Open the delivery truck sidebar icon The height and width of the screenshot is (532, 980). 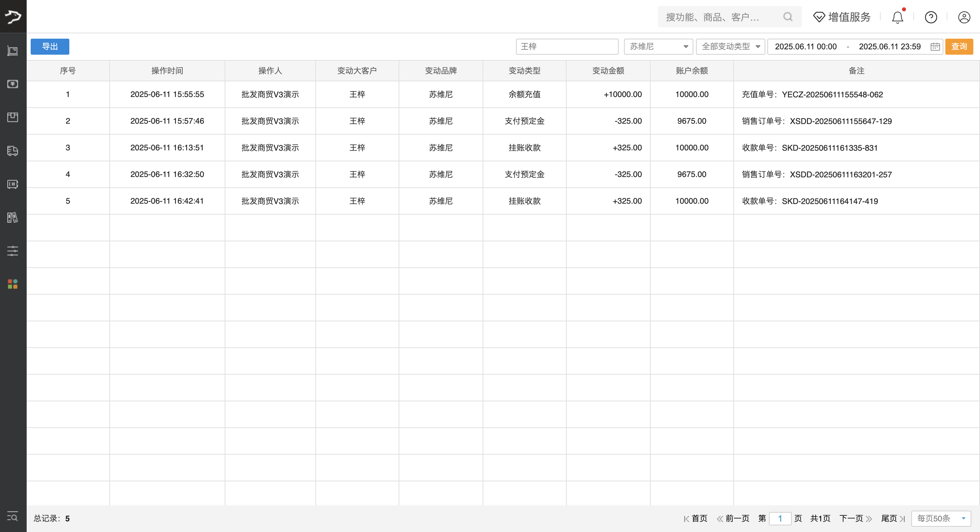(x=13, y=151)
